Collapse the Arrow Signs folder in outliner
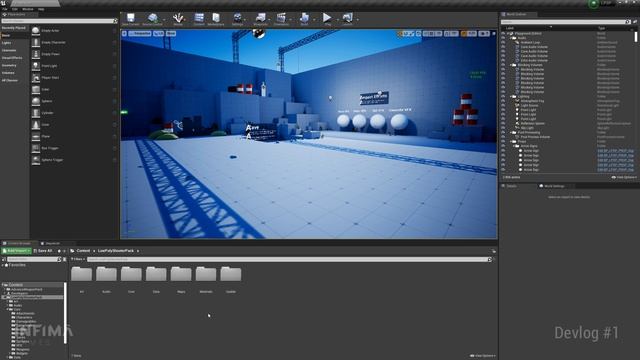The image size is (640, 360). click(x=514, y=146)
